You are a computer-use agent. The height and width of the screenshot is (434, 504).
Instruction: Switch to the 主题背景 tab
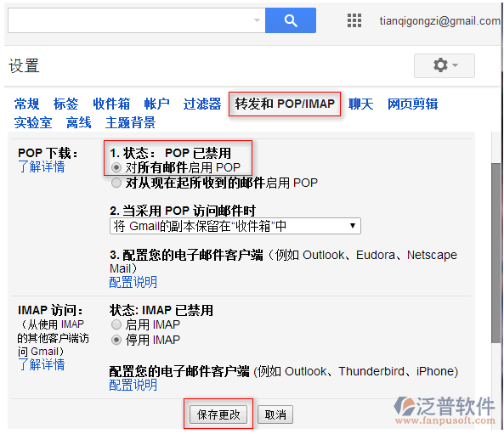pyautogui.click(x=130, y=122)
